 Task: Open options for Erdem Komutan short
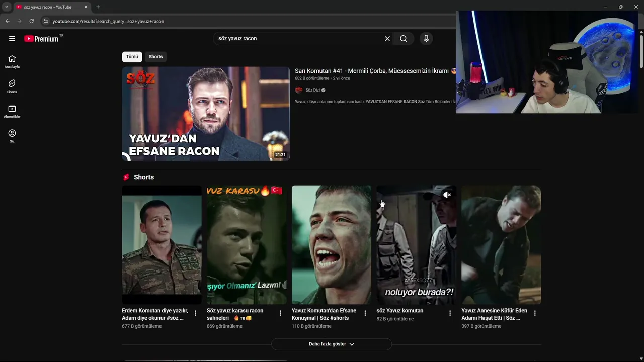196,313
